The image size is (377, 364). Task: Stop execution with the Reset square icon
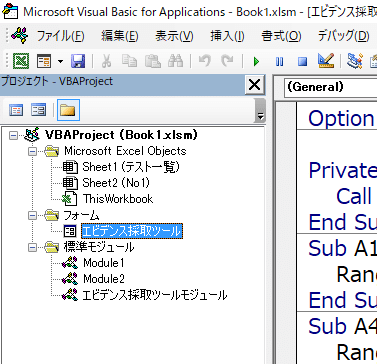click(302, 62)
